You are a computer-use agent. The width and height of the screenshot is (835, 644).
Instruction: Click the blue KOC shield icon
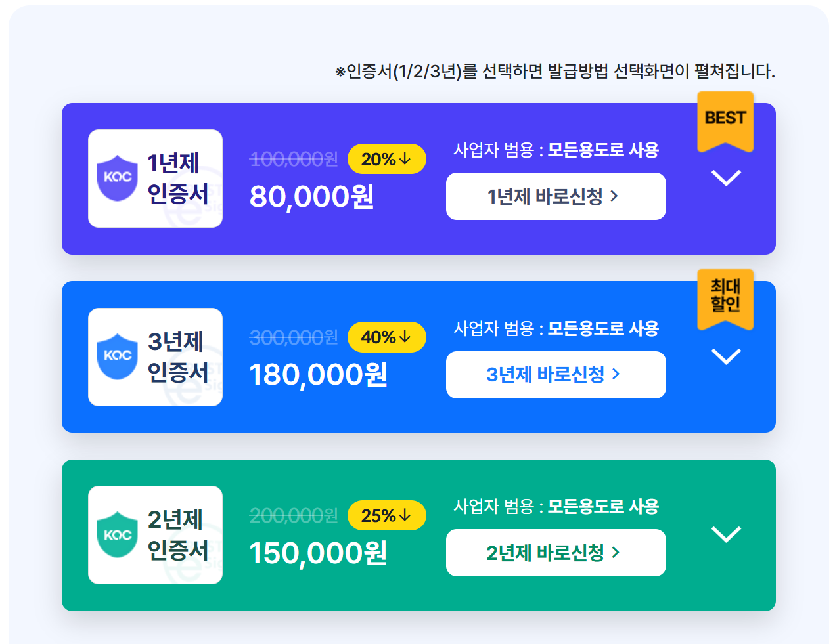coord(118,356)
